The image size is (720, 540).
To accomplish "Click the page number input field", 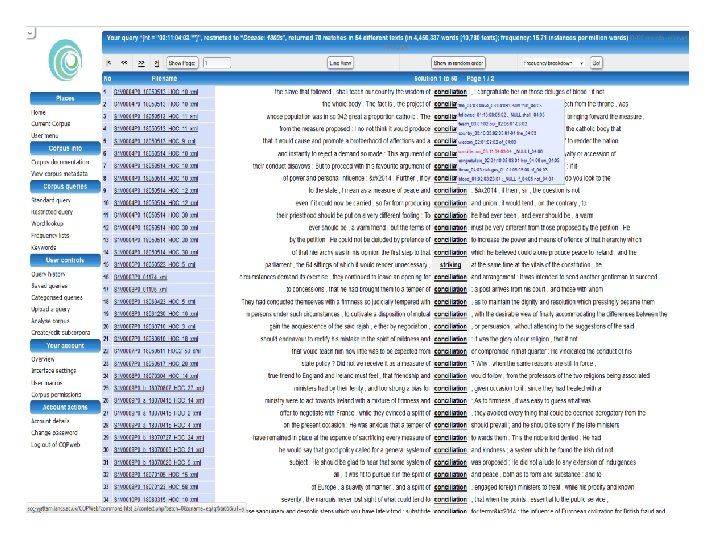I will point(216,63).
